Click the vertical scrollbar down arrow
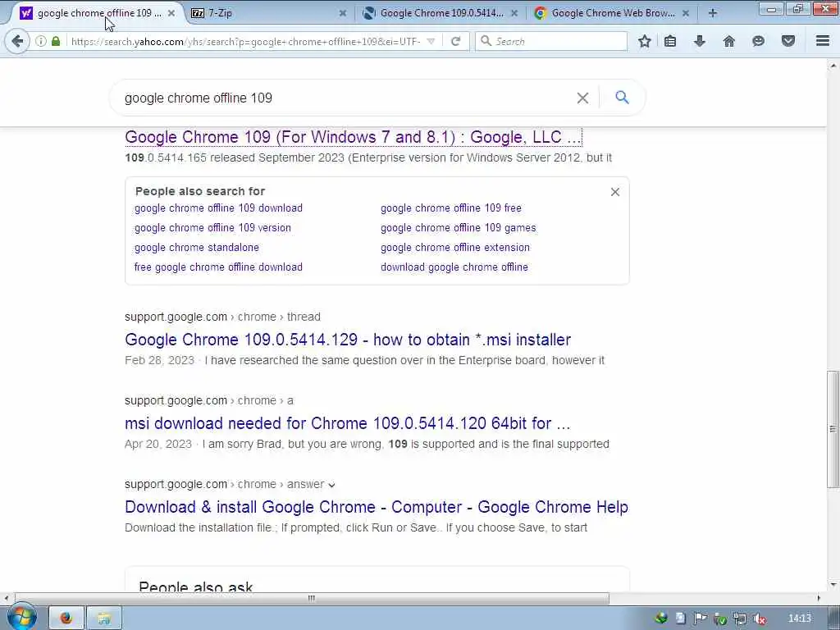 (833, 584)
